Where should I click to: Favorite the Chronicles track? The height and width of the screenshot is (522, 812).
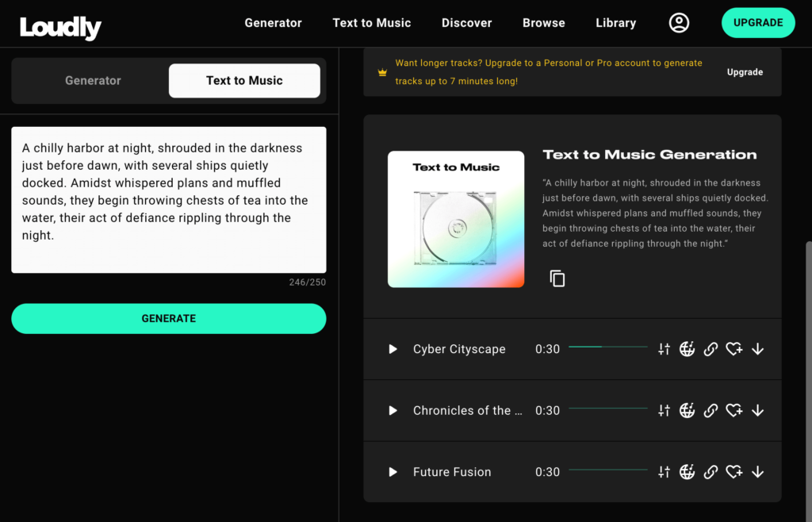pyautogui.click(x=734, y=410)
